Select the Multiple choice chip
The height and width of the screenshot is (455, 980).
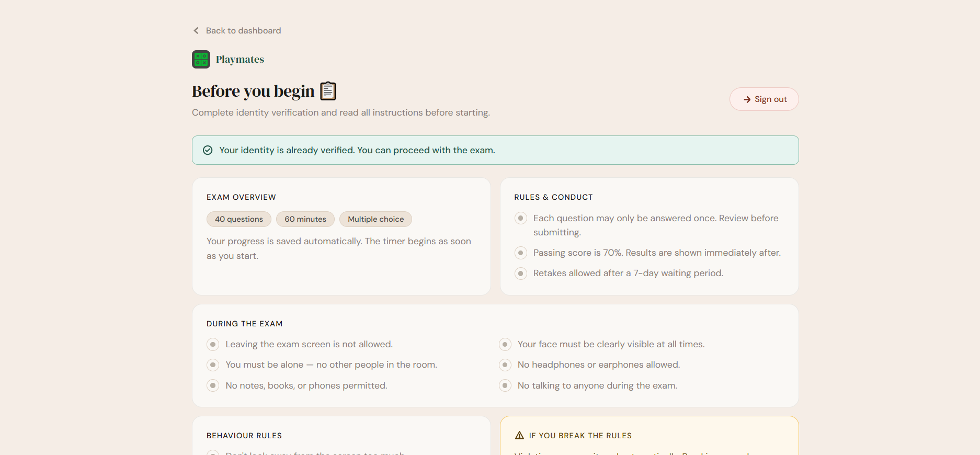pos(375,219)
